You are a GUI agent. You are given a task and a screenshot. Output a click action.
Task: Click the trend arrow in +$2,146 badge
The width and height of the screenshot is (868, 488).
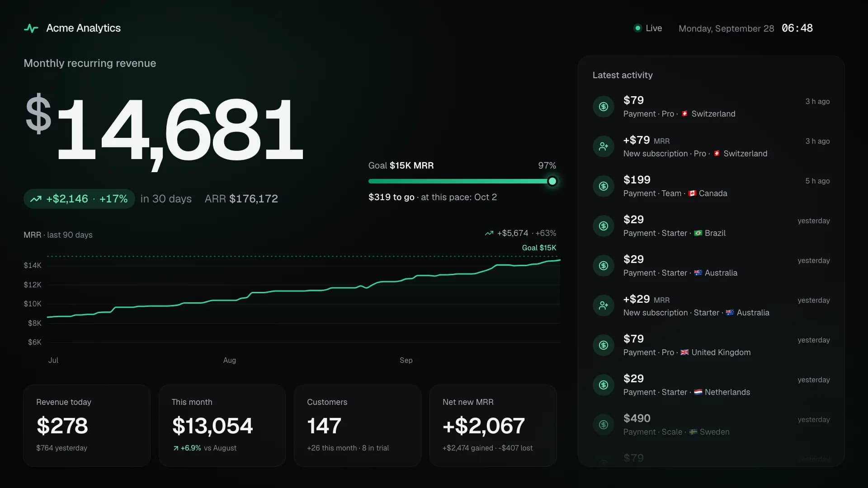tap(36, 199)
